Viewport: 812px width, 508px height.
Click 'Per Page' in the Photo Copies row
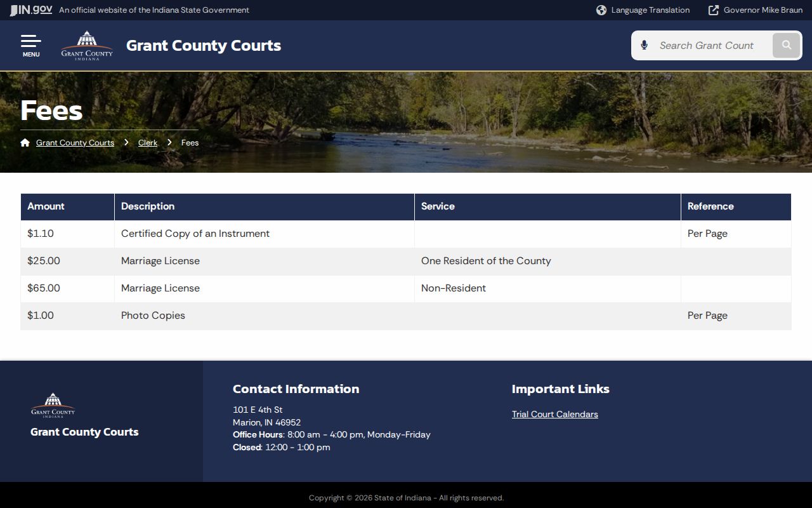pos(736,316)
